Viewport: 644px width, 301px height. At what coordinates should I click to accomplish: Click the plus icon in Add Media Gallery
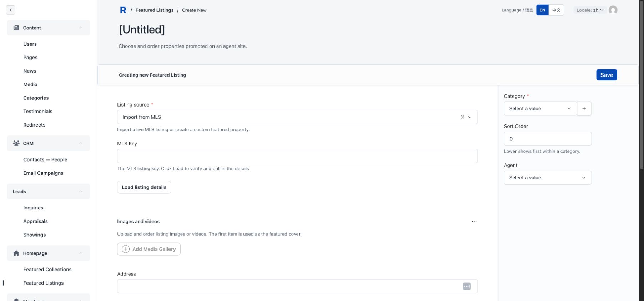click(x=126, y=249)
